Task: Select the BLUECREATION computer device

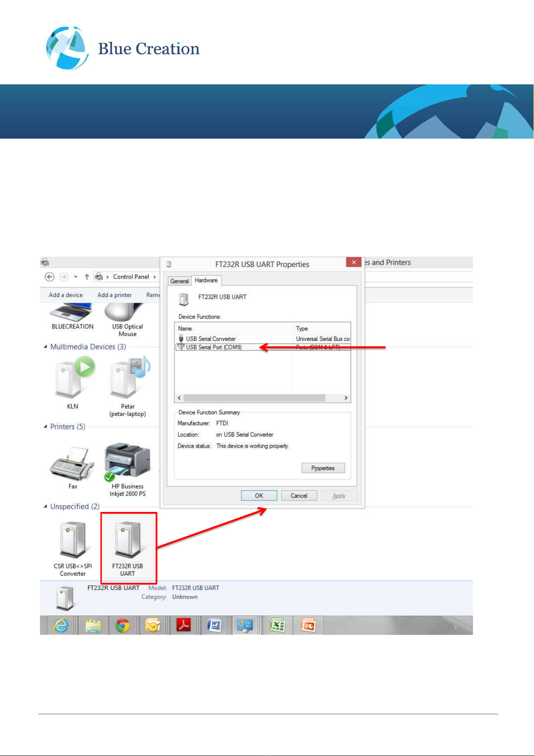Action: (73, 317)
